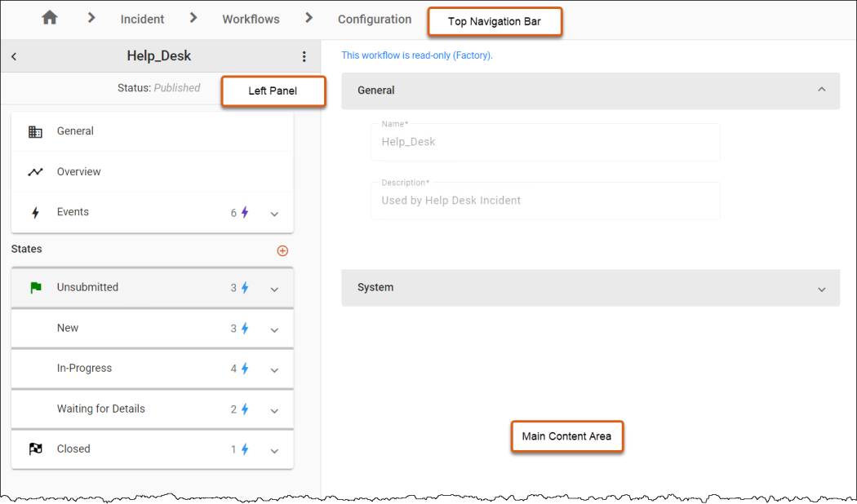
Task: Click the Events lightning bolt icon
Action: pos(35,211)
